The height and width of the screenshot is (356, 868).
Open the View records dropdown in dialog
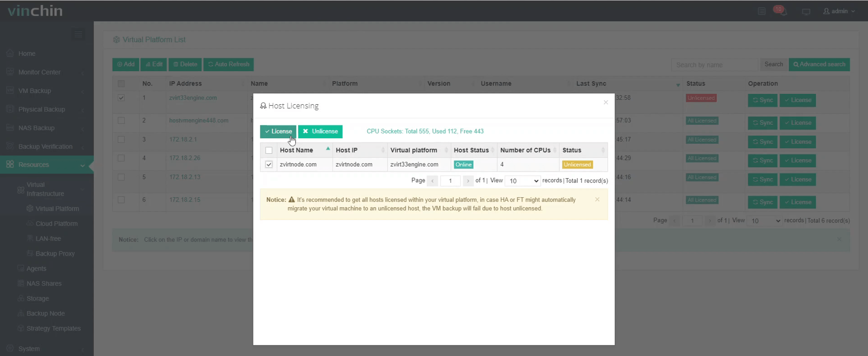tap(522, 181)
